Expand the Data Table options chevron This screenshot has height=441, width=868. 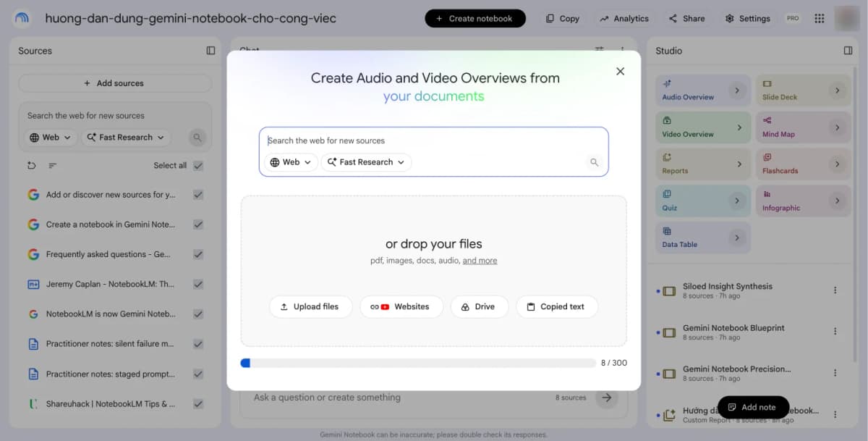click(737, 238)
